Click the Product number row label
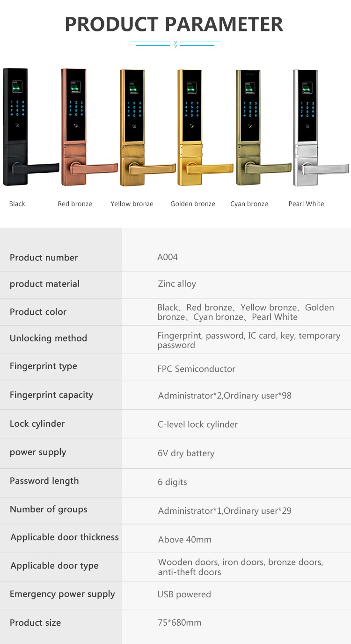This screenshot has height=644, width=351. (44, 258)
